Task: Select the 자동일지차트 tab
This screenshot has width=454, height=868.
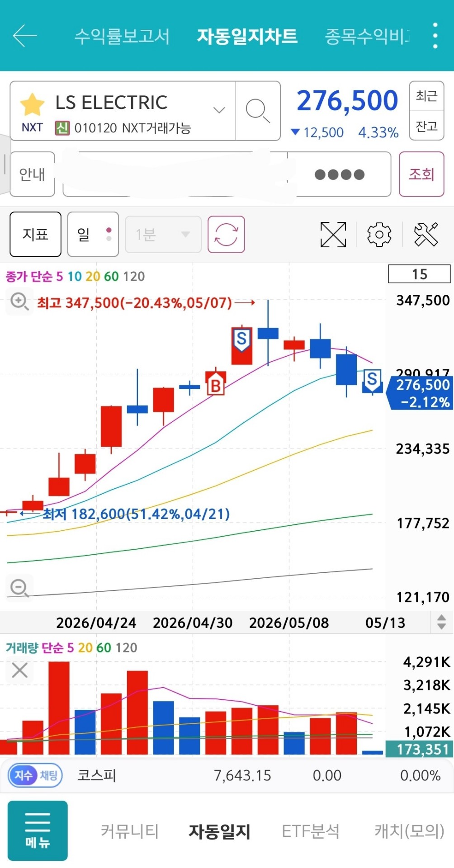Action: pos(247,36)
